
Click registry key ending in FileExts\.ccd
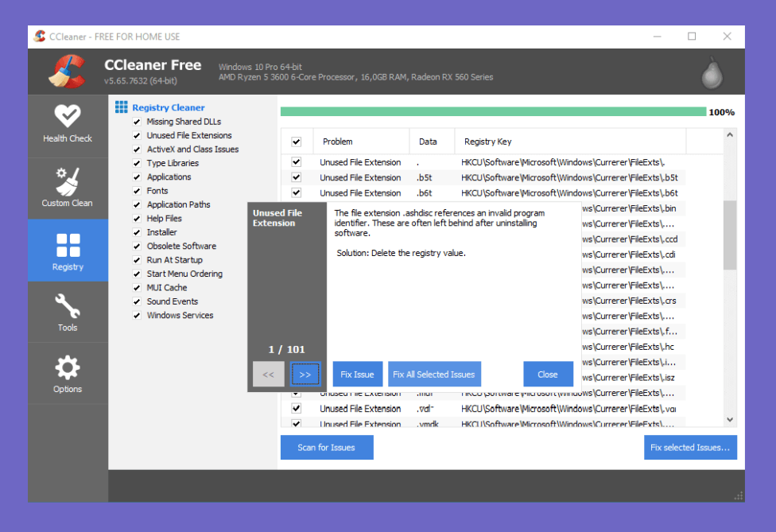pyautogui.click(x=630, y=239)
